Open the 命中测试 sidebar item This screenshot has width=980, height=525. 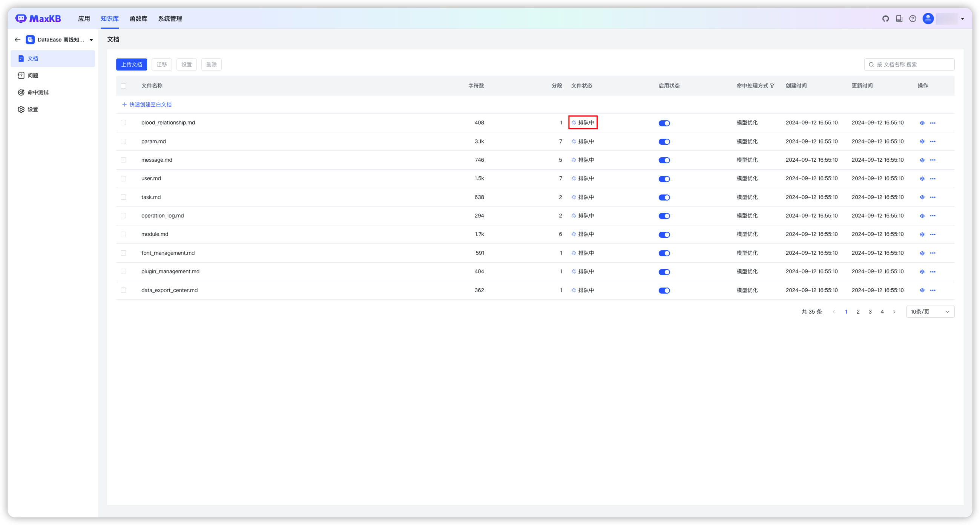(38, 92)
